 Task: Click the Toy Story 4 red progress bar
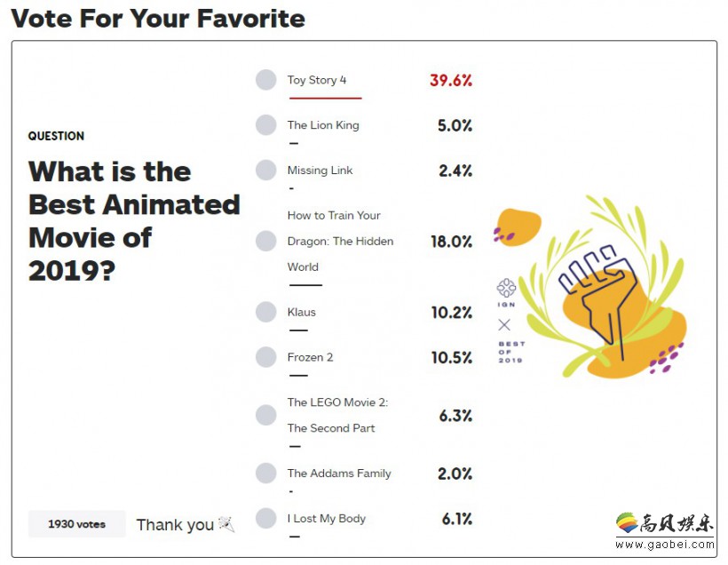(x=326, y=98)
